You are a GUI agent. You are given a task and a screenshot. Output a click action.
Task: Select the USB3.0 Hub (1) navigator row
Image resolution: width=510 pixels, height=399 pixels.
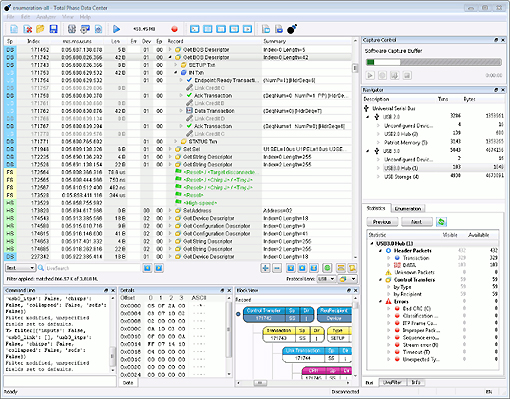(433, 168)
